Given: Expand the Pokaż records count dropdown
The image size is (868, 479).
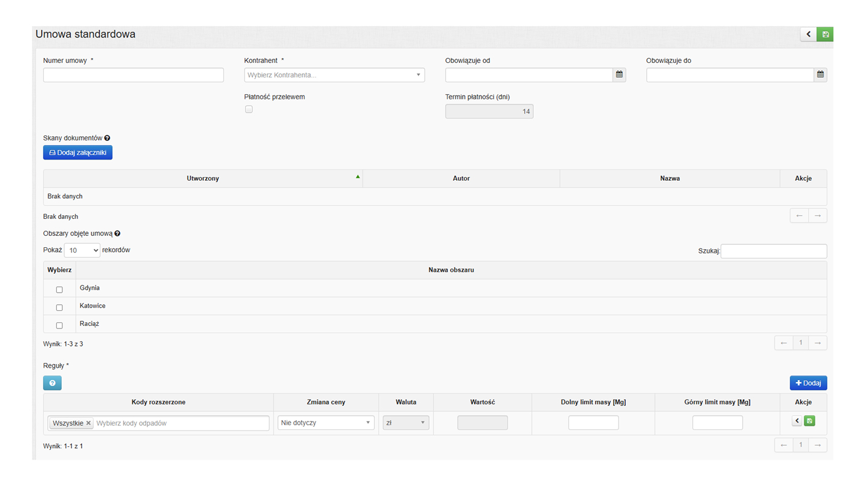Looking at the screenshot, I should [82, 250].
